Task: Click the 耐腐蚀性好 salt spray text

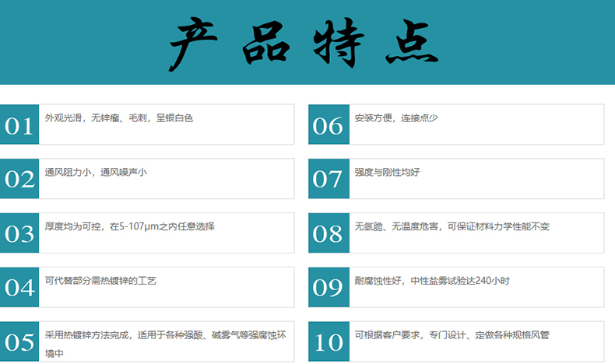Action: pyautogui.click(x=432, y=281)
